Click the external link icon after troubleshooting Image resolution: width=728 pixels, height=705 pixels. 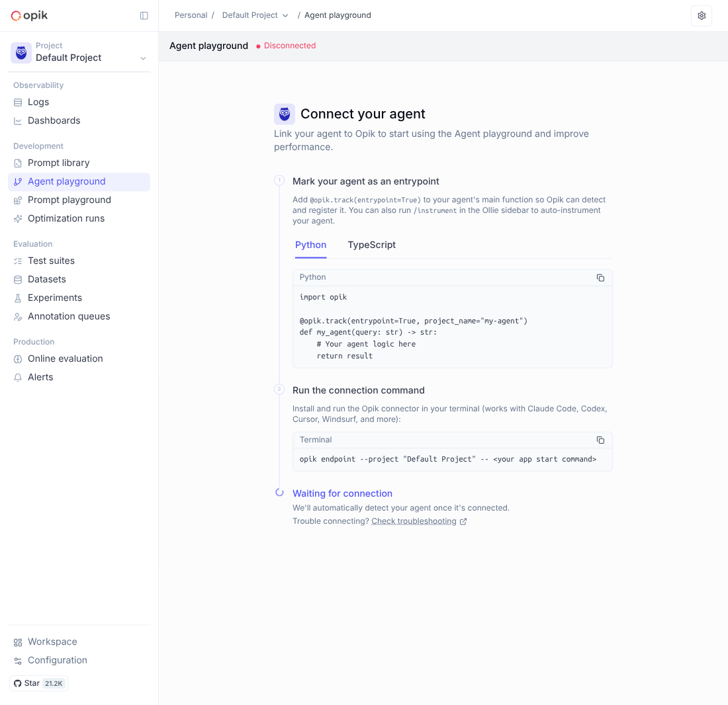463,521
